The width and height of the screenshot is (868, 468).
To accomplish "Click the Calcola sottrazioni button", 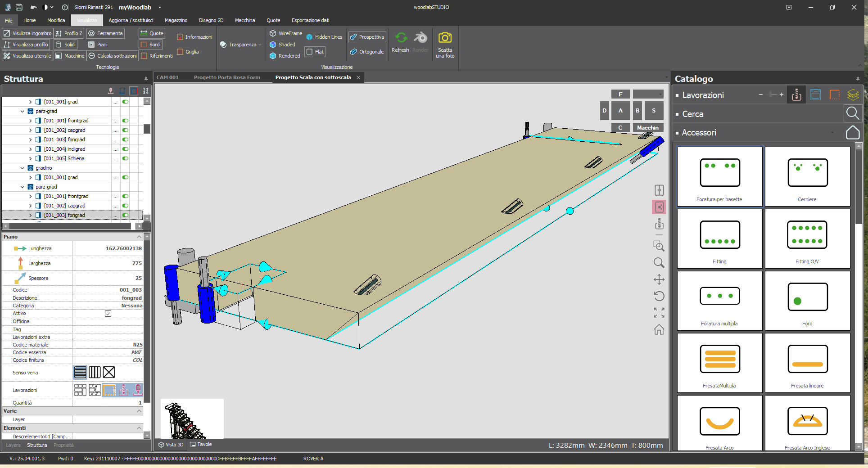I will coord(113,56).
